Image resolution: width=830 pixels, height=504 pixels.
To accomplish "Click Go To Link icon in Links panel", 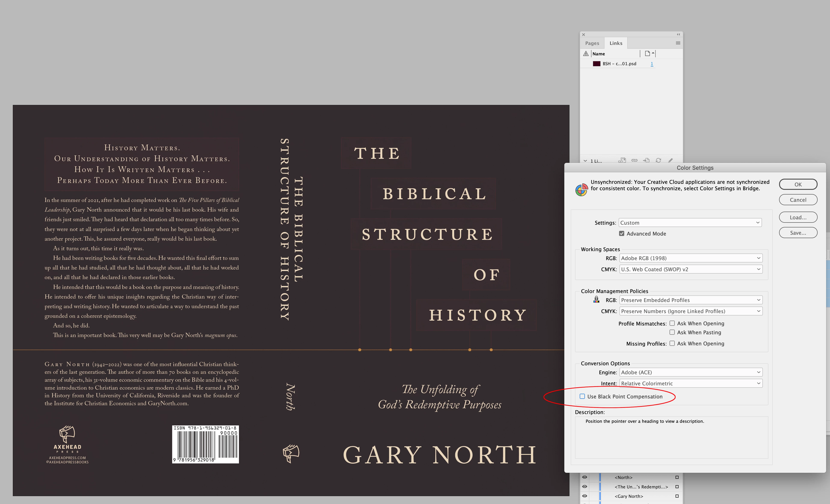I will [x=646, y=161].
